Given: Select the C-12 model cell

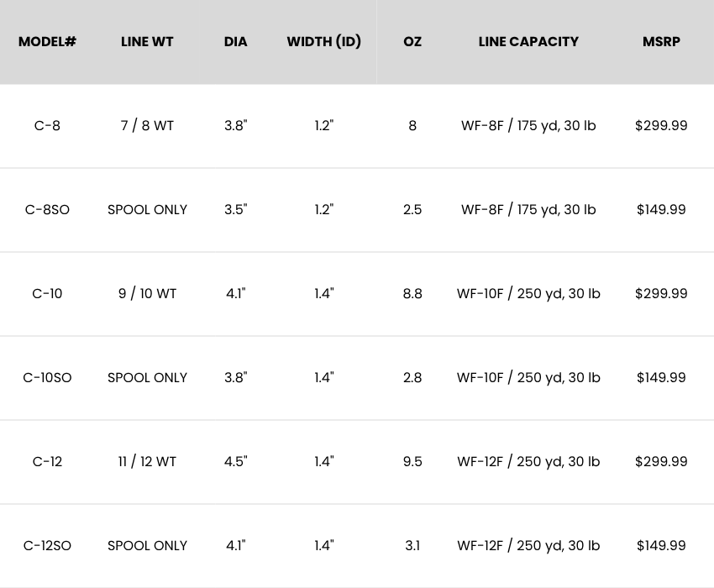Looking at the screenshot, I should pos(47,461).
